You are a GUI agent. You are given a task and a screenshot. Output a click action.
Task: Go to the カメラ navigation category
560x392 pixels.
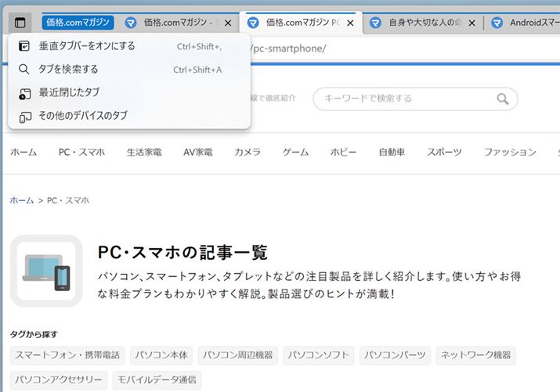pos(247,153)
